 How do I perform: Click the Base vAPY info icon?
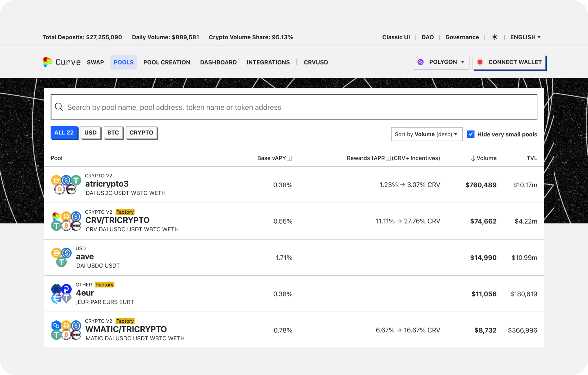[x=289, y=158]
